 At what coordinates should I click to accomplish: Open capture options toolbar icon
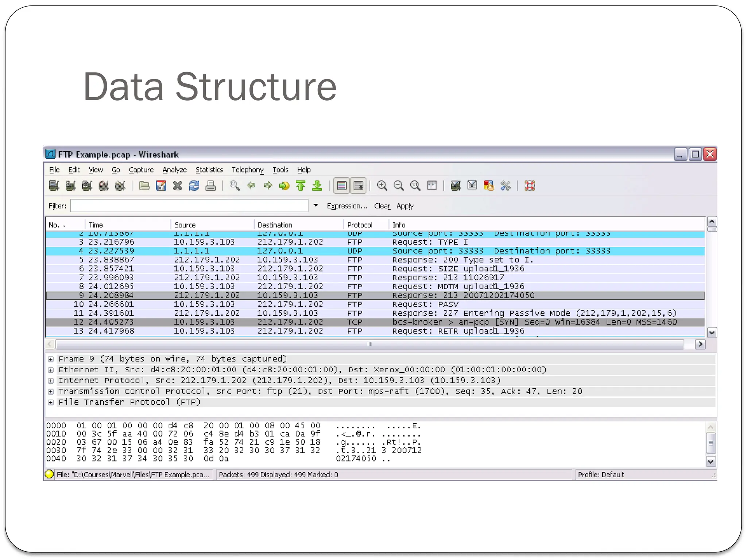point(70,186)
